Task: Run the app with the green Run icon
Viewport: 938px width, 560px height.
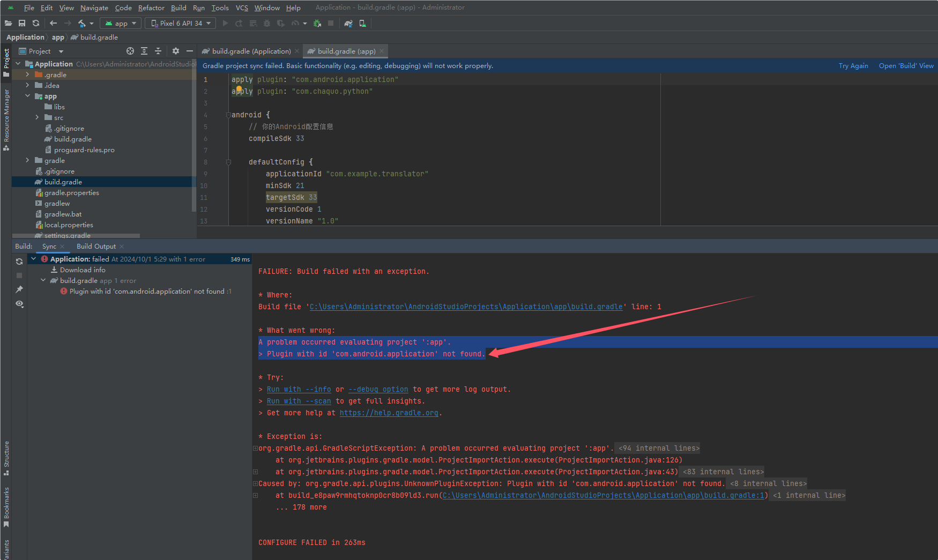Action: (x=225, y=23)
